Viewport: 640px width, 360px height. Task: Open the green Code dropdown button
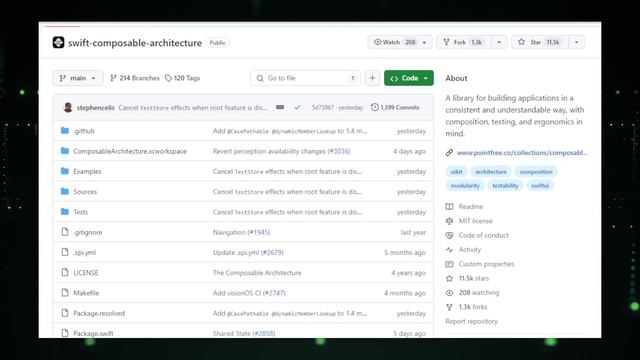[x=409, y=78]
